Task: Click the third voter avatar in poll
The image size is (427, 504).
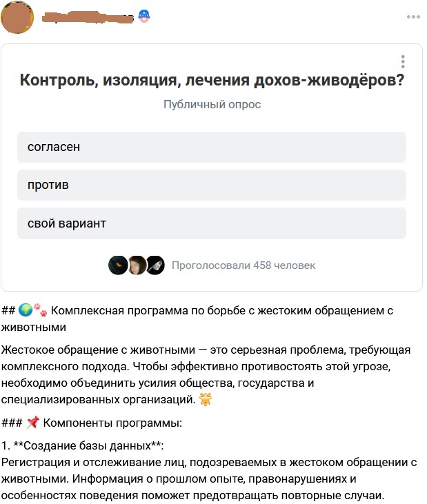Action: tap(155, 265)
